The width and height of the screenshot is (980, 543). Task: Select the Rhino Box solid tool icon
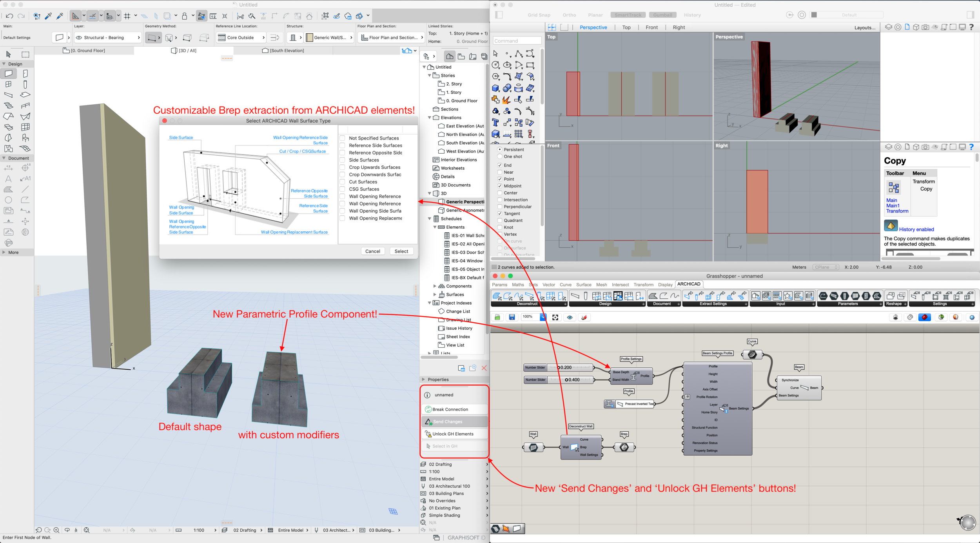[x=495, y=88]
